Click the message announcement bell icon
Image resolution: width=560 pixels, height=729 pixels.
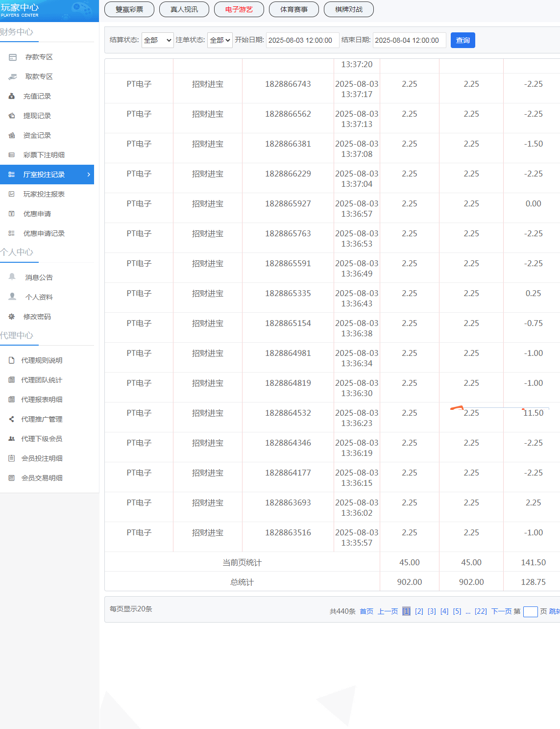point(12,277)
